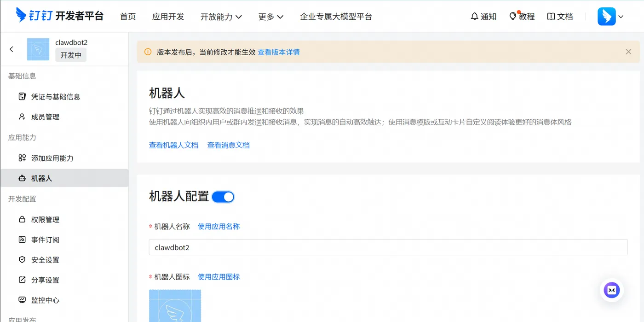Click the security settings shield icon
The image size is (644, 322).
tap(22, 260)
